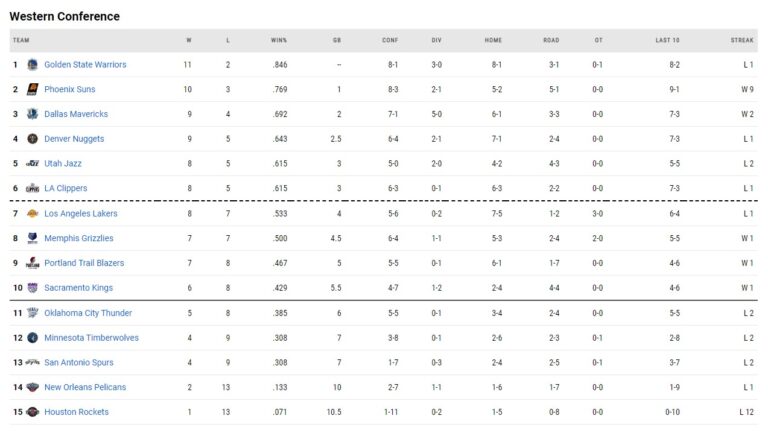Sort standings by the WIN% column header
The height and width of the screenshot is (439, 768).
pos(278,40)
